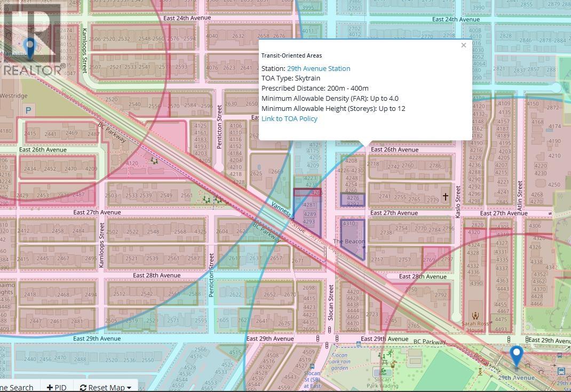Click the running figure fitness icon
Image resolution: width=571 pixels, height=392 pixels.
[x=390, y=354]
